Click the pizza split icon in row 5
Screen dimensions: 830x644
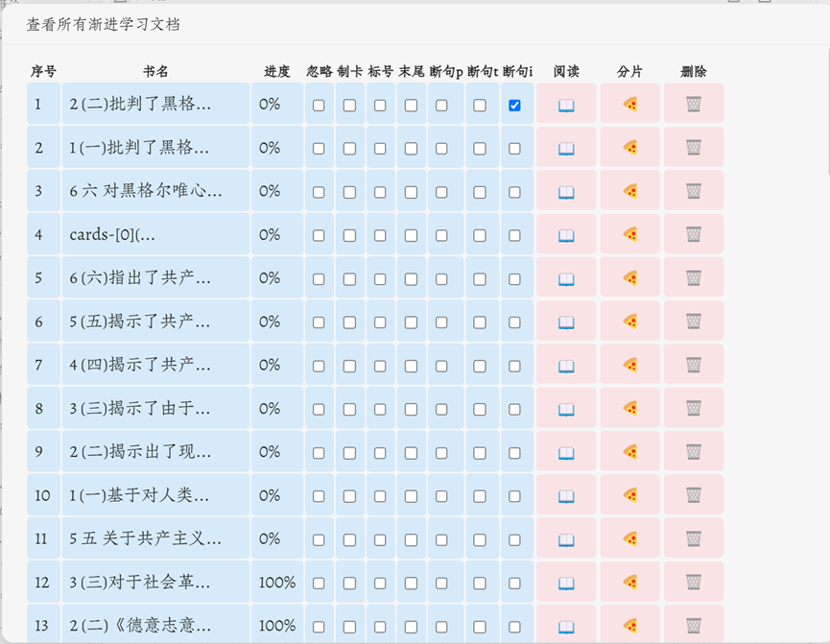pos(629,278)
